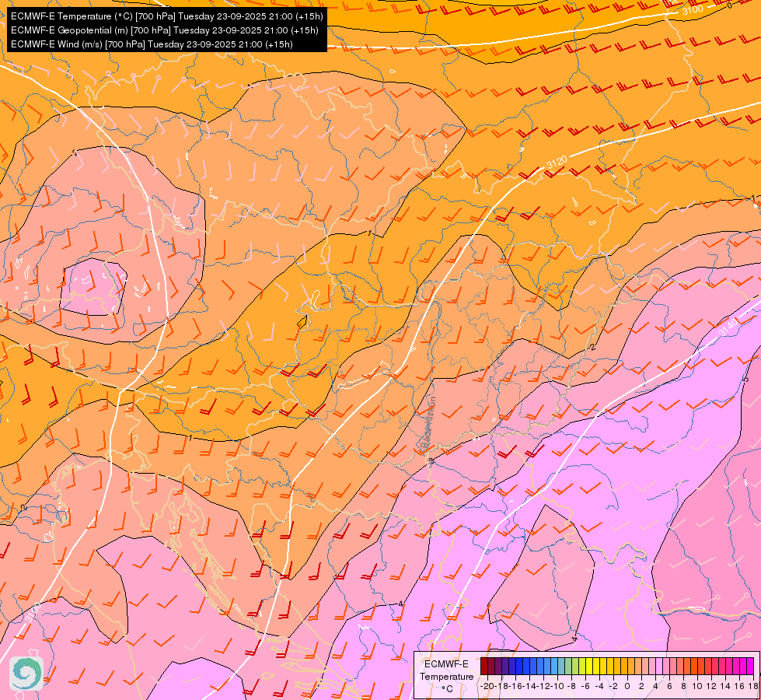Screen dimensions: 761x700
Task: Click the magenta rightmost legend swatch
Action: [750, 666]
